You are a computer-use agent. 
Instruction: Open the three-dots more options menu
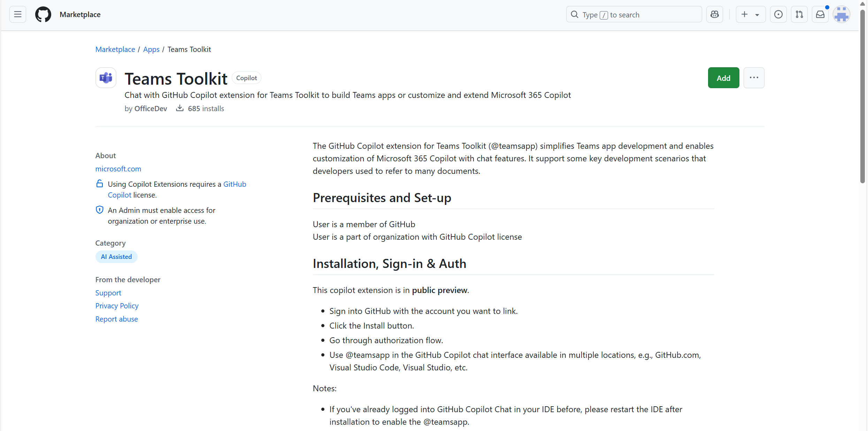click(x=754, y=78)
